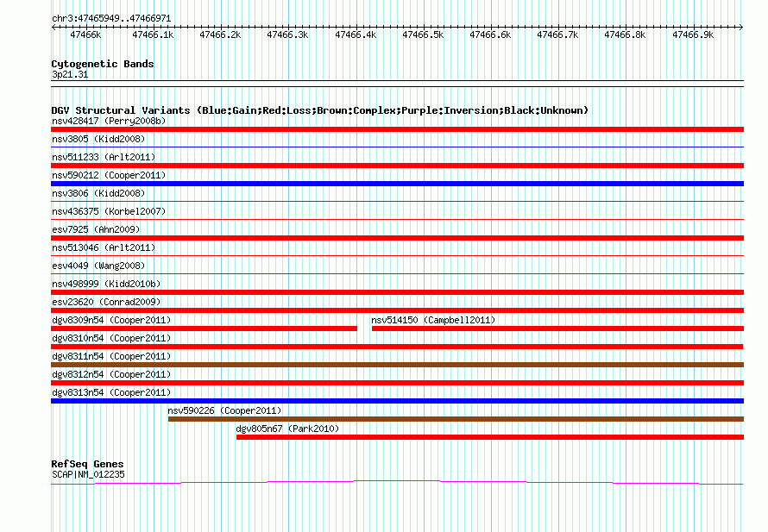This screenshot has width=768, height=532.
Task: Click the thin red line under esv4049
Action: (x=397, y=273)
